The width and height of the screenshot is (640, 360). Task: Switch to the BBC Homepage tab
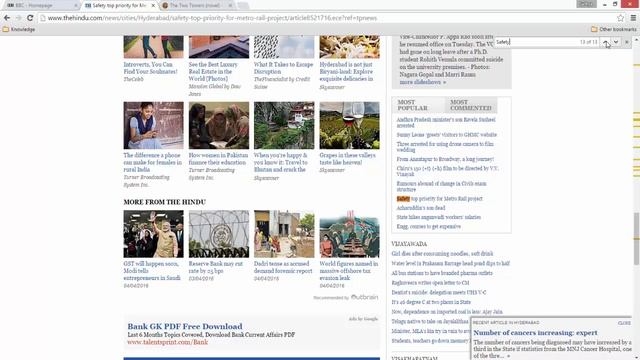[x=41, y=5]
